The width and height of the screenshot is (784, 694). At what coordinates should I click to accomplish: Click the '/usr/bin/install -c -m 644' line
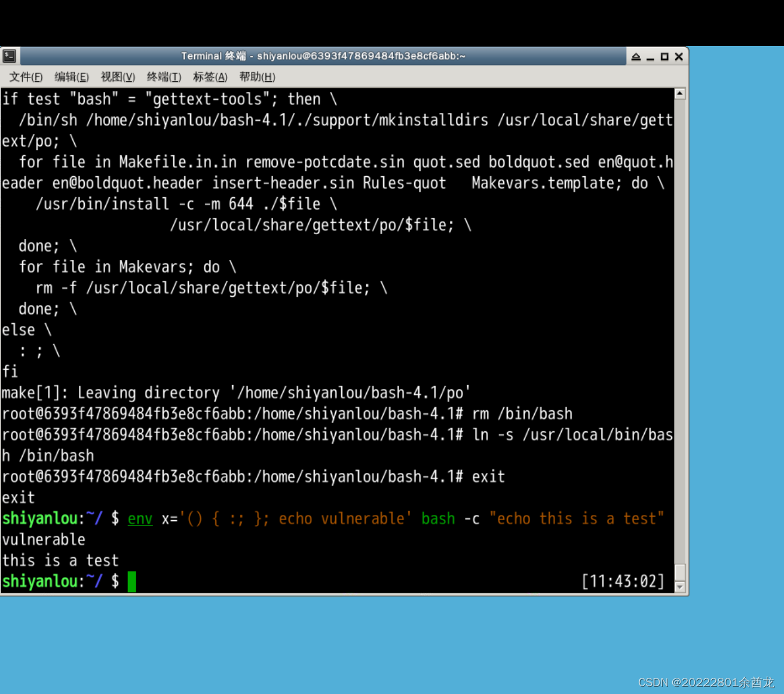186,204
